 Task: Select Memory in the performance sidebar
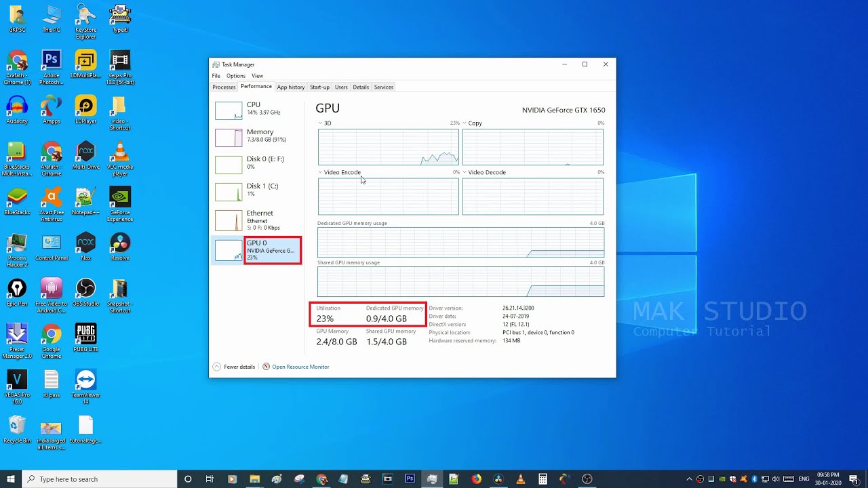(x=256, y=137)
